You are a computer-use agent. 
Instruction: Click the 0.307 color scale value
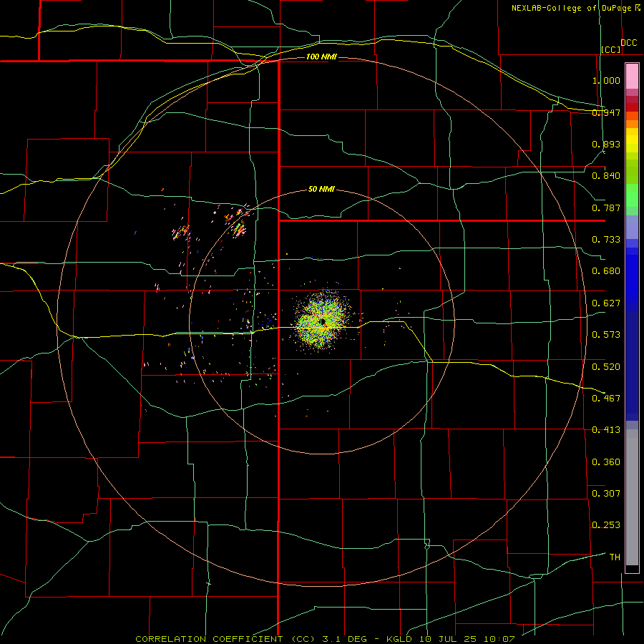point(606,493)
